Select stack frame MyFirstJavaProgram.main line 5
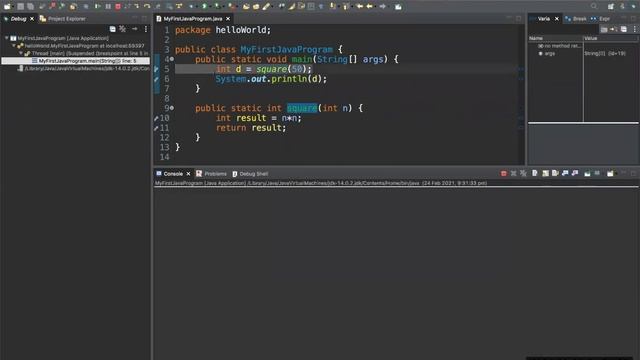The image size is (640, 360). pyautogui.click(x=76, y=61)
